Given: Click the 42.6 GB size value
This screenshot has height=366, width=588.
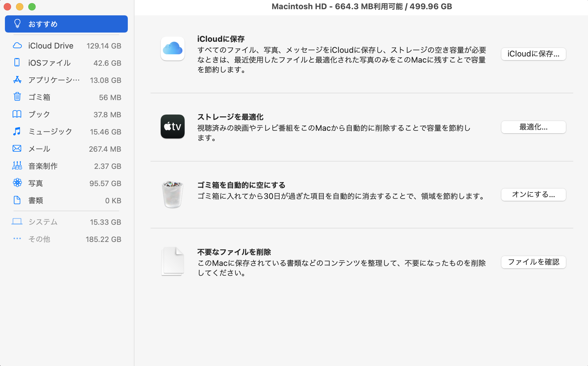Looking at the screenshot, I should coord(107,63).
